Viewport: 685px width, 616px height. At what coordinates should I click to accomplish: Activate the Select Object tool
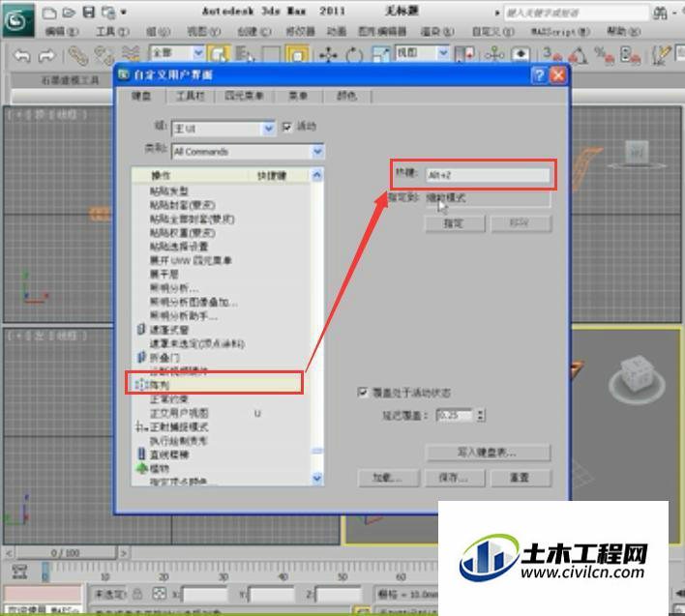pyautogui.click(x=219, y=55)
